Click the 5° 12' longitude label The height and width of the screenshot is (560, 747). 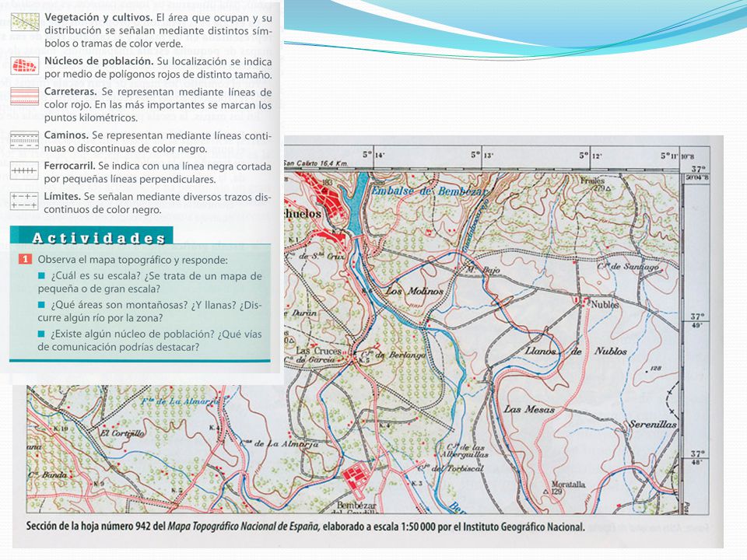click(x=591, y=156)
